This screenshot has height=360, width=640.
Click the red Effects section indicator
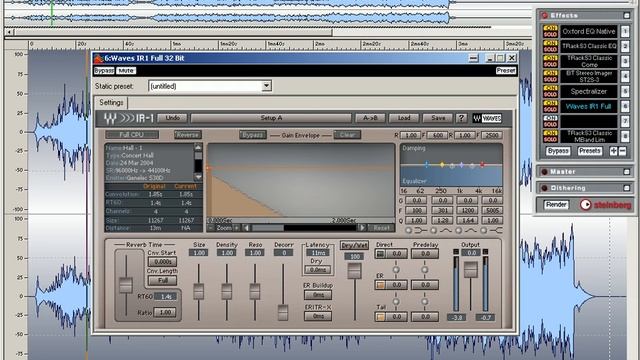tap(544, 16)
